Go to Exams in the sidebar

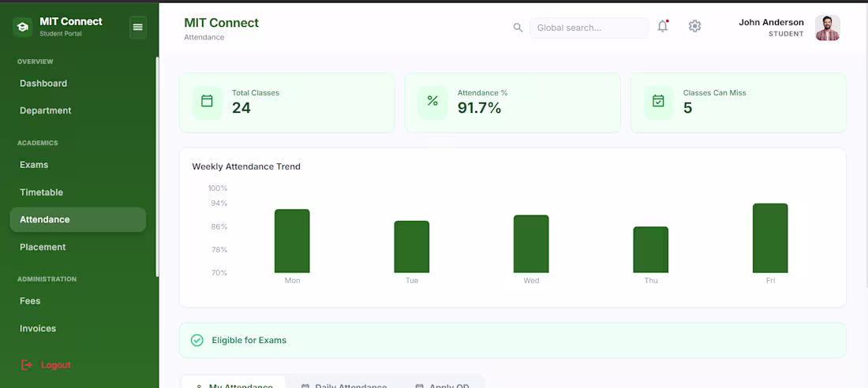coord(77,165)
